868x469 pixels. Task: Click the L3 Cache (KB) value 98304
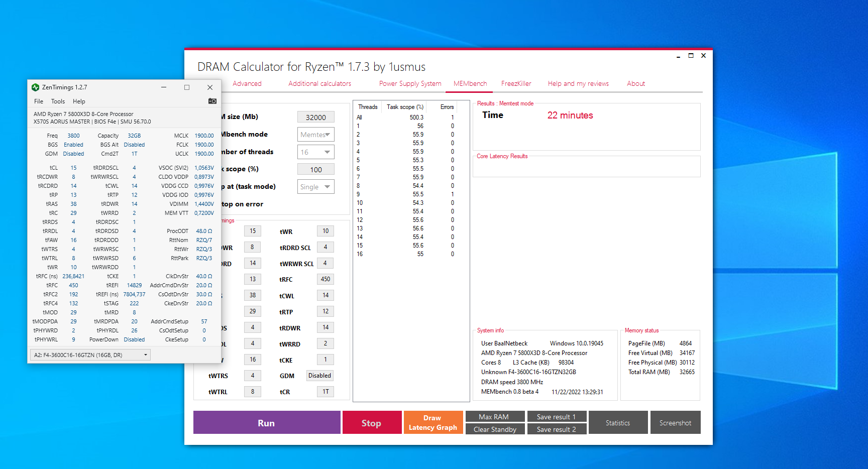[x=566, y=363]
